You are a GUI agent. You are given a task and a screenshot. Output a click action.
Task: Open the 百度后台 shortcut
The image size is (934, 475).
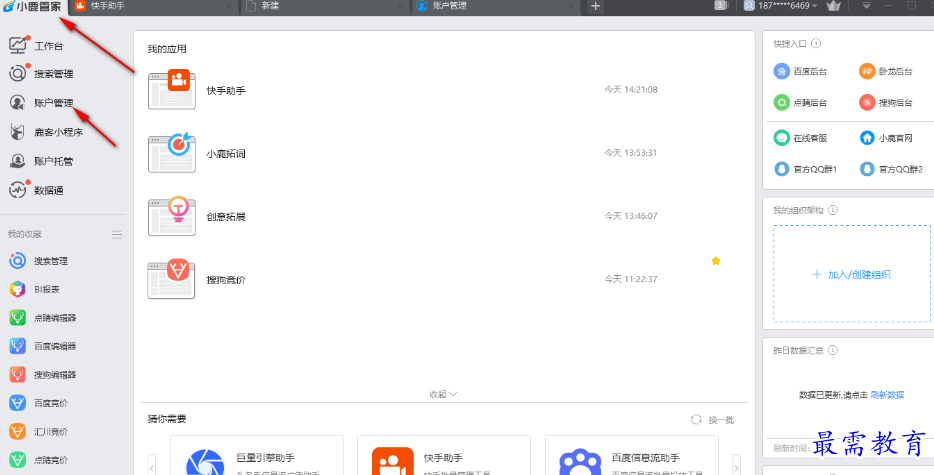[801, 71]
